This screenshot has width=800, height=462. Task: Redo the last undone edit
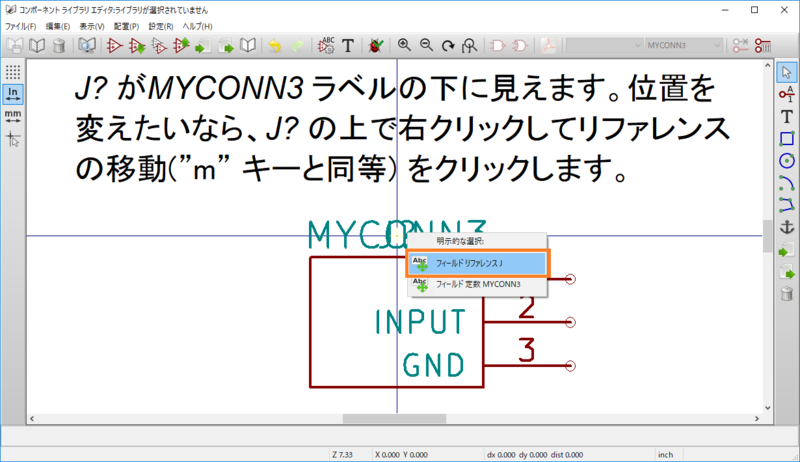[297, 46]
